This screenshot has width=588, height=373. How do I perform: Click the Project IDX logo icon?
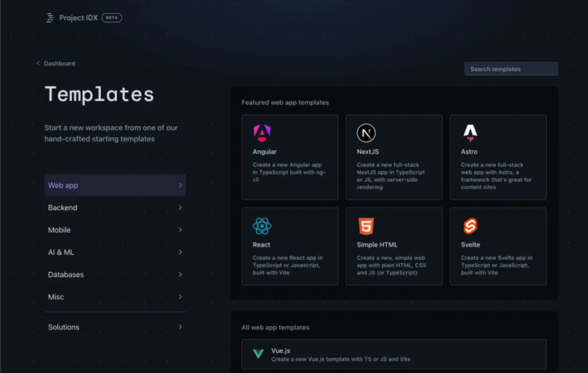tap(50, 17)
